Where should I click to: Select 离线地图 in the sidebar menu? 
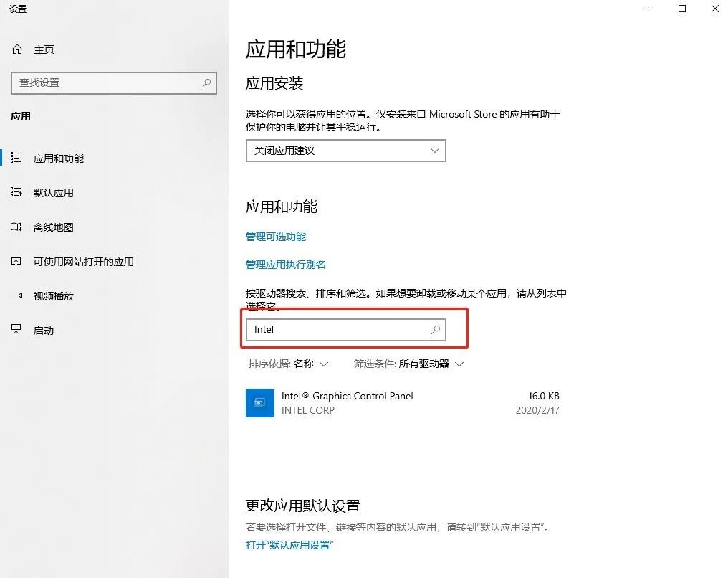point(54,227)
